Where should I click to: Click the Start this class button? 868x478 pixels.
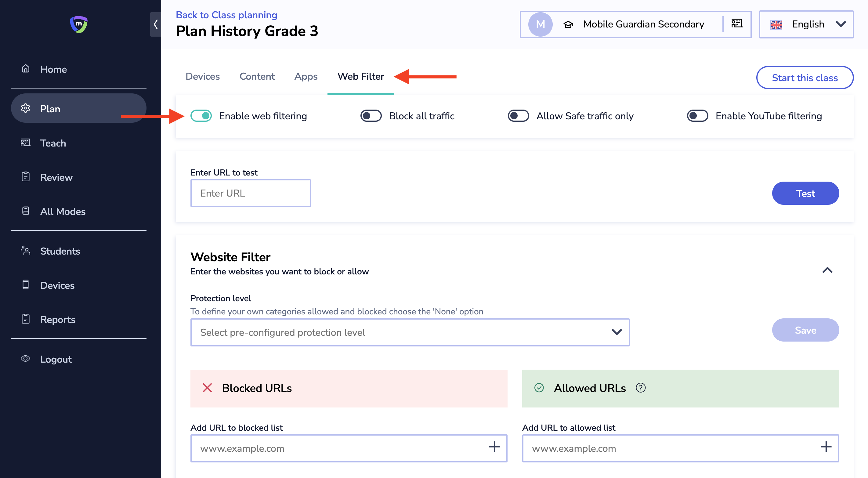tap(805, 78)
